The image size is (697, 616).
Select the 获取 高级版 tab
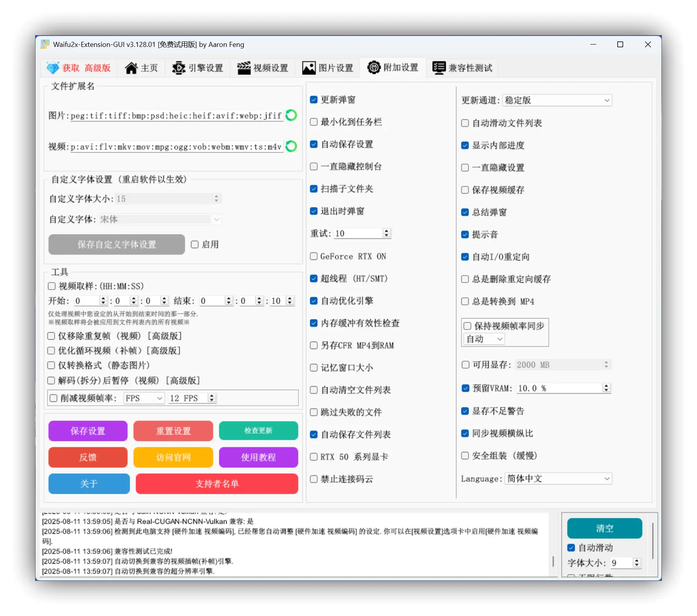[79, 68]
